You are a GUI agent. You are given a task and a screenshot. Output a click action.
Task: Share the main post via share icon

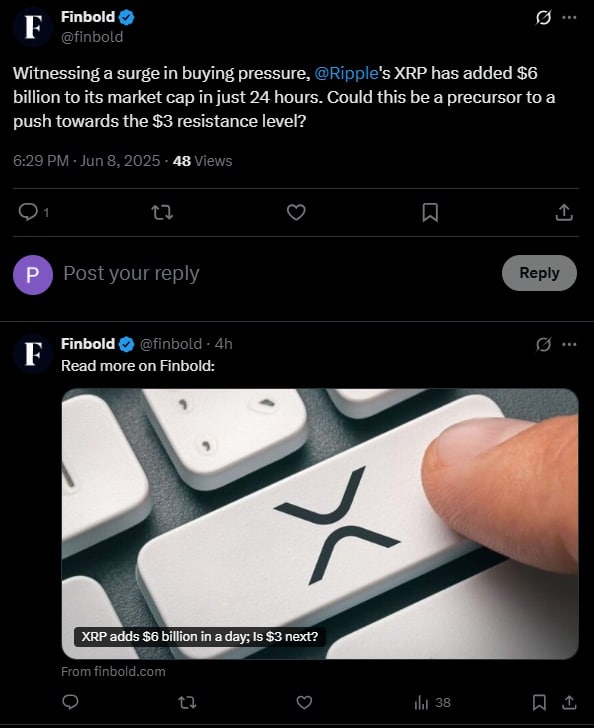pos(564,213)
